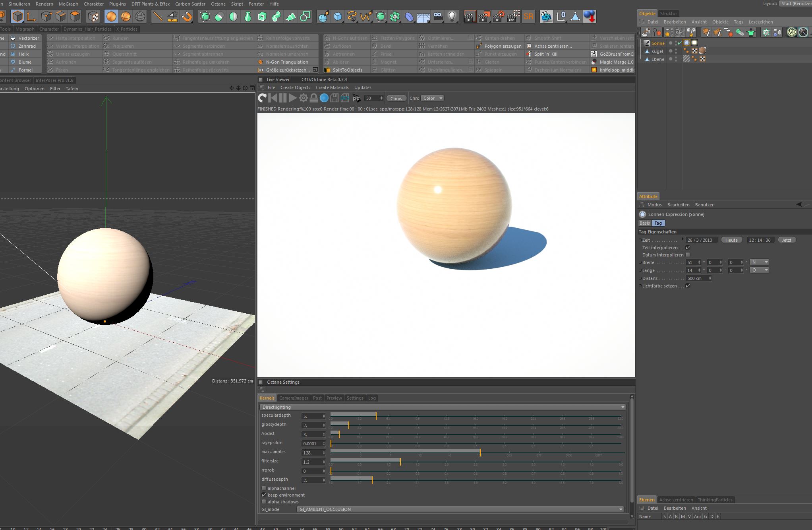Open the Directlighting kernel type dropdown
This screenshot has height=530, width=812.
tap(443, 407)
